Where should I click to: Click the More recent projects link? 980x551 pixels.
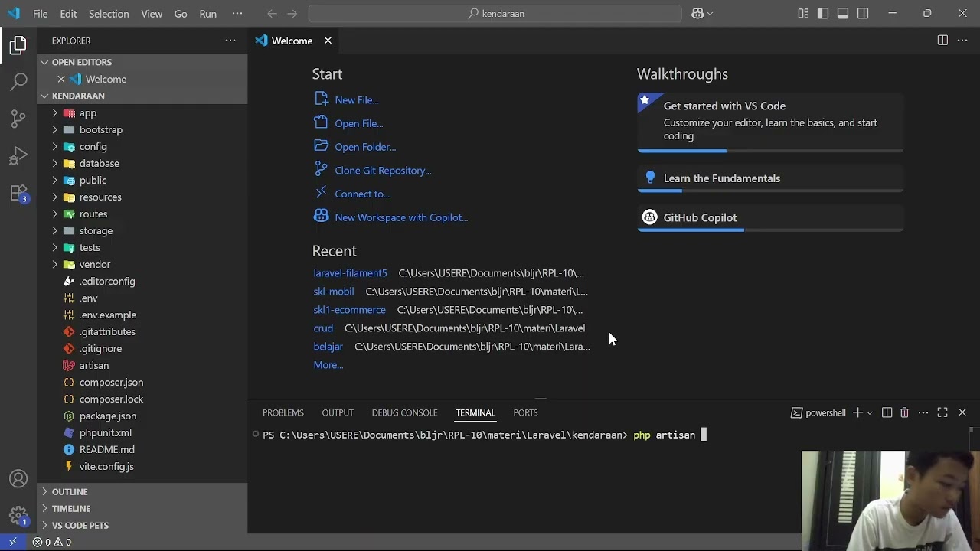coord(328,365)
